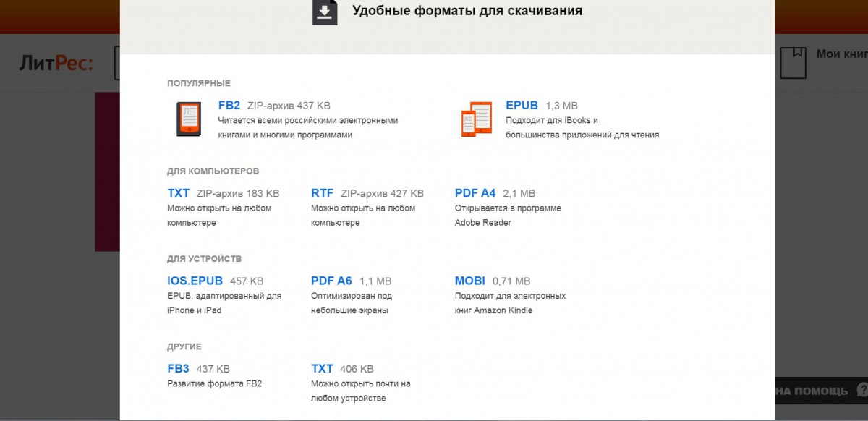The image size is (868, 421).
Task: Click the '0,71 MB' MOBI size
Action: (511, 281)
